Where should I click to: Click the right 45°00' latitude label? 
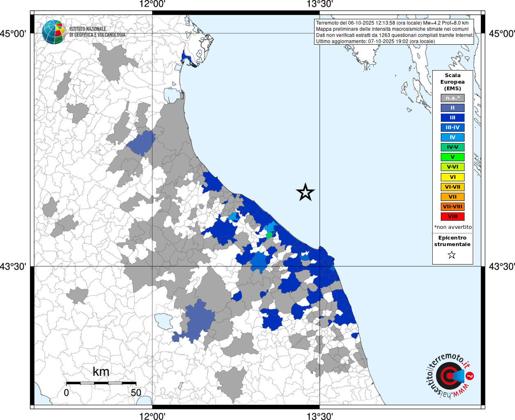click(501, 34)
